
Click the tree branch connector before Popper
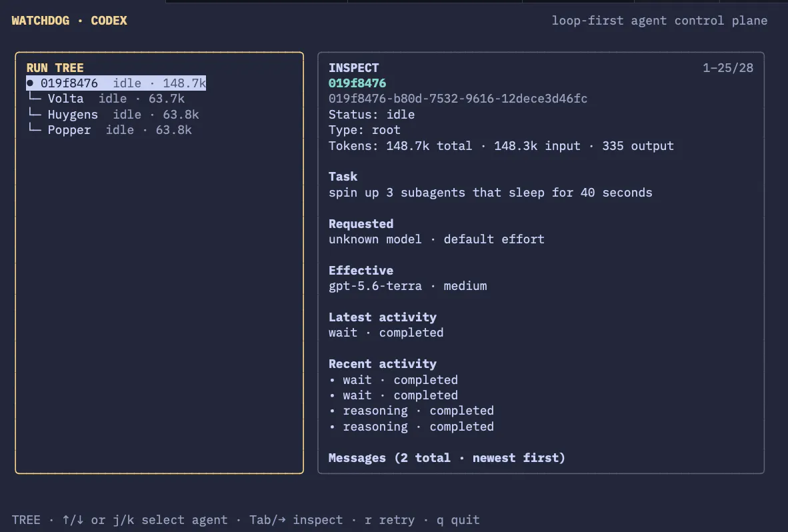tap(35, 129)
